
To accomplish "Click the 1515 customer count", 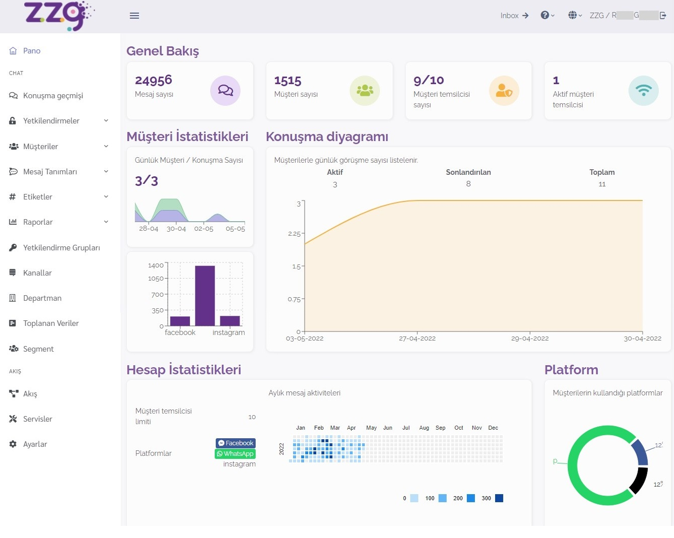I will 288,80.
